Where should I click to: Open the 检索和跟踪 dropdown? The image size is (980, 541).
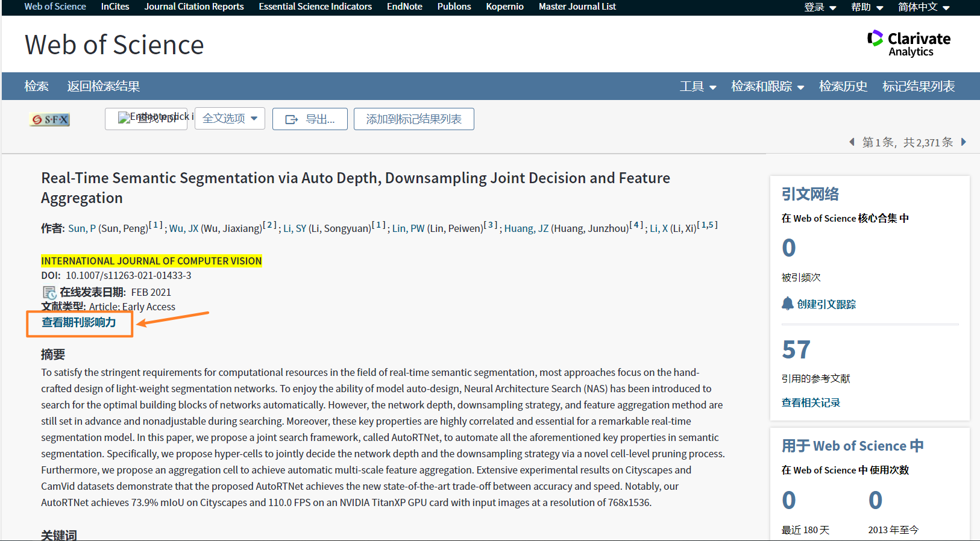tap(768, 86)
